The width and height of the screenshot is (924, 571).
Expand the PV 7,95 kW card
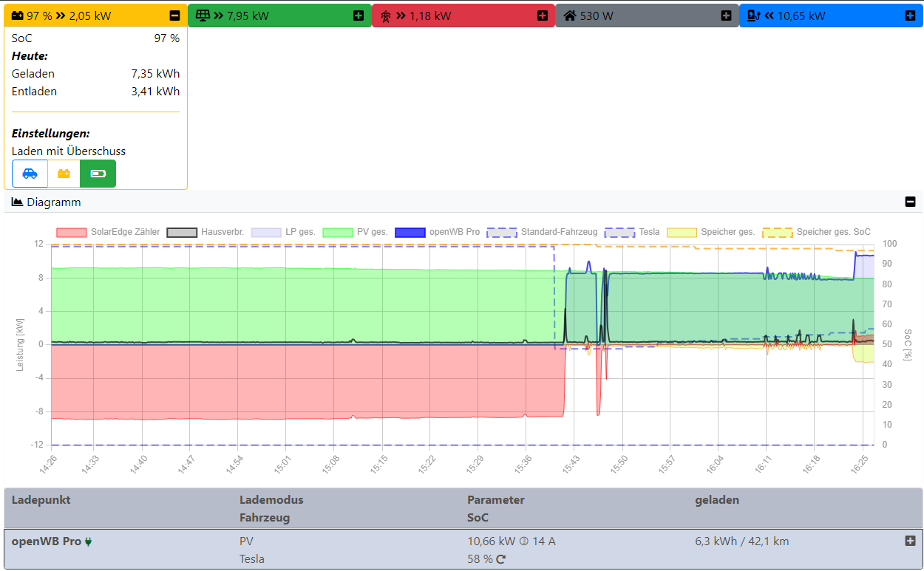point(359,16)
